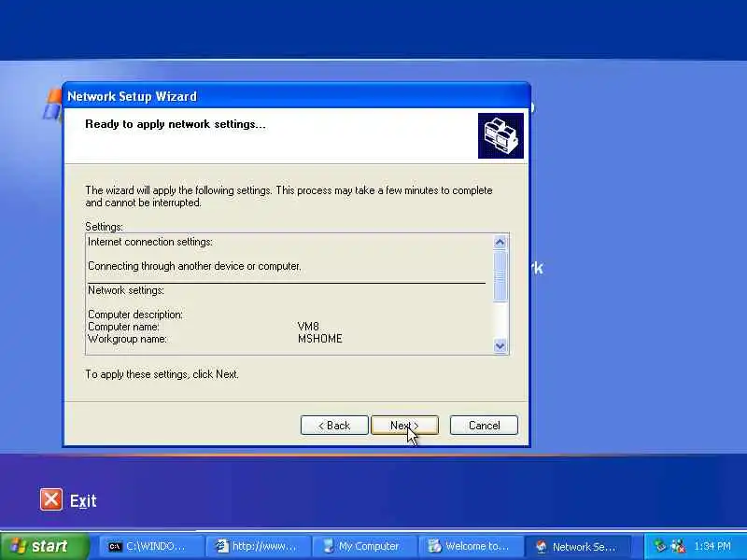The width and height of the screenshot is (747, 560).
Task: Click the 'Internet connection settings:' line
Action: [150, 242]
